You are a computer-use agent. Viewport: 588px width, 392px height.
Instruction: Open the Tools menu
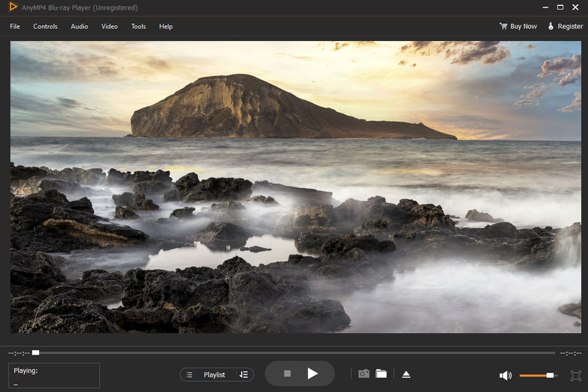click(x=138, y=26)
